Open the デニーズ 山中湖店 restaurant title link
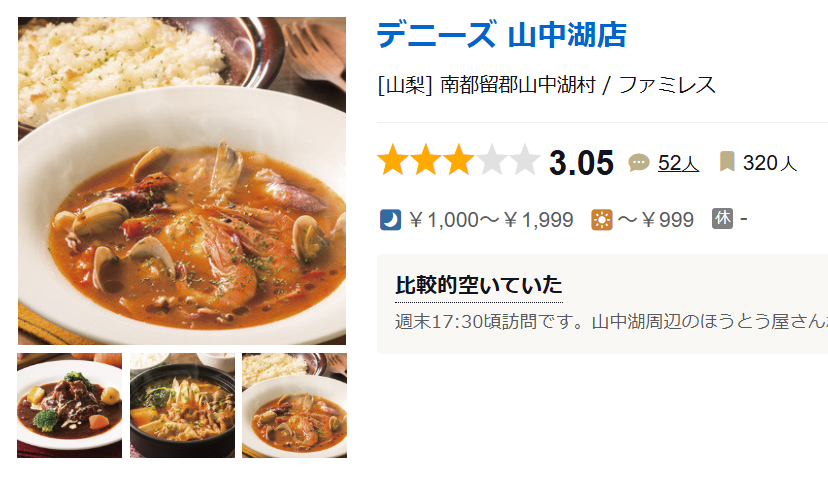This screenshot has height=480, width=828. pyautogui.click(x=502, y=35)
